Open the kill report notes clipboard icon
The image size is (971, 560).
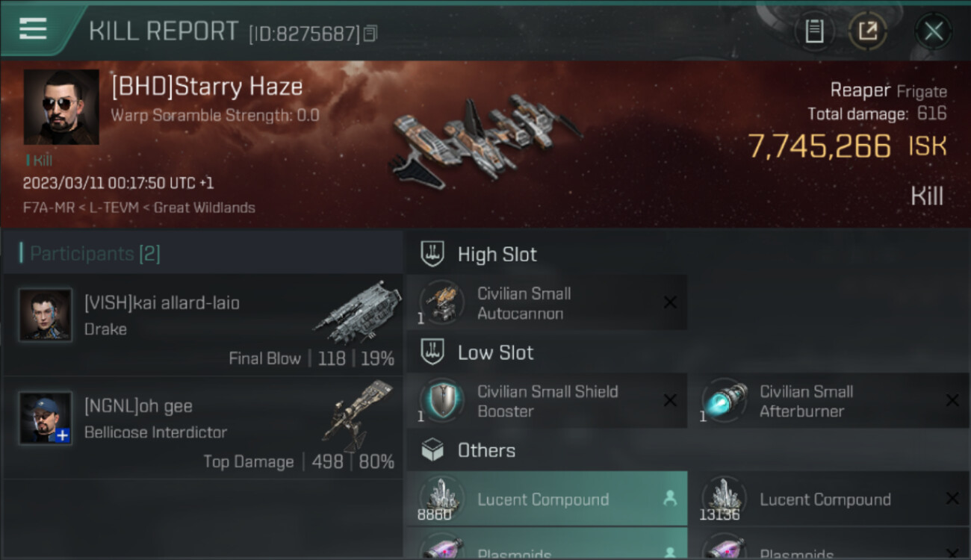[x=814, y=31]
